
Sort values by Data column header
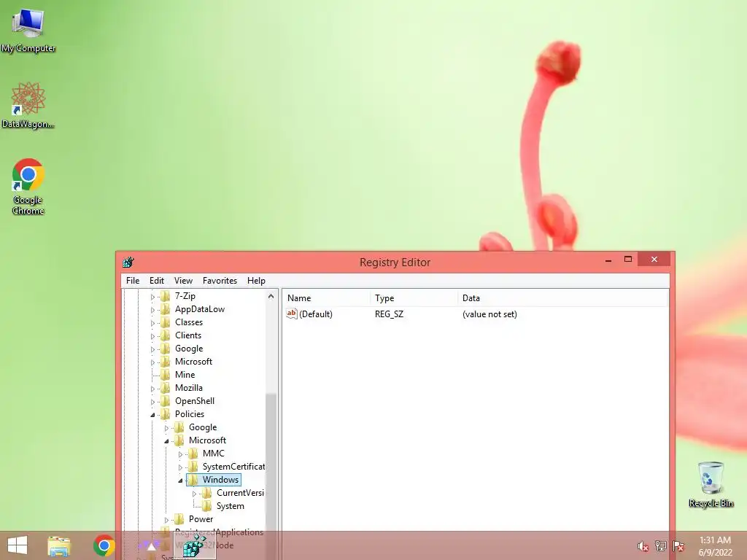coord(562,298)
